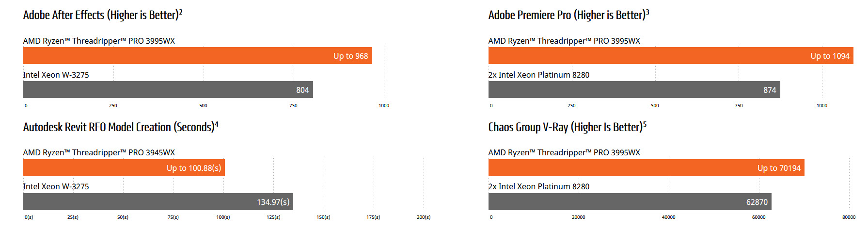
Task: Click the orange 'Up to 968' bar
Action: 198,56
